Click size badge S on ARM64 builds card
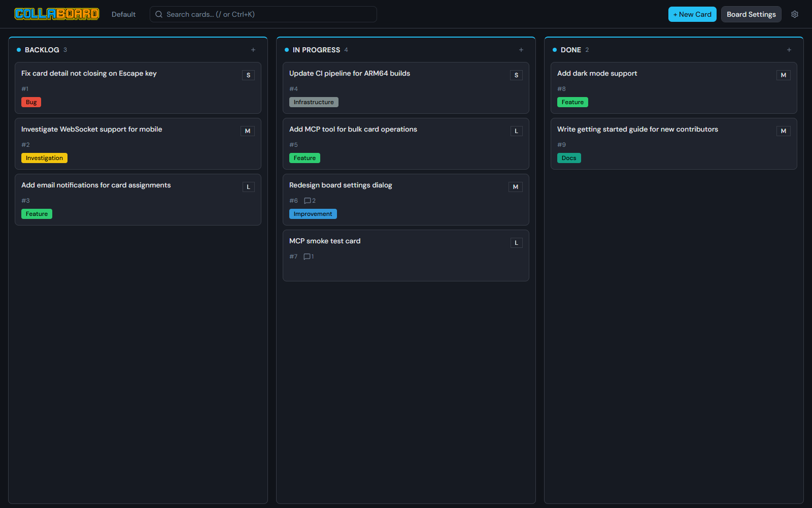 (516, 75)
